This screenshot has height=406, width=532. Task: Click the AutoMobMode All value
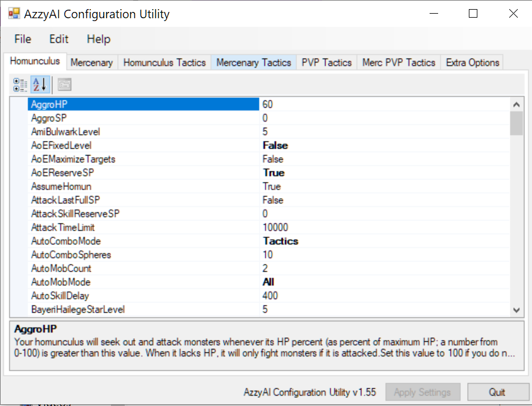tap(385, 282)
